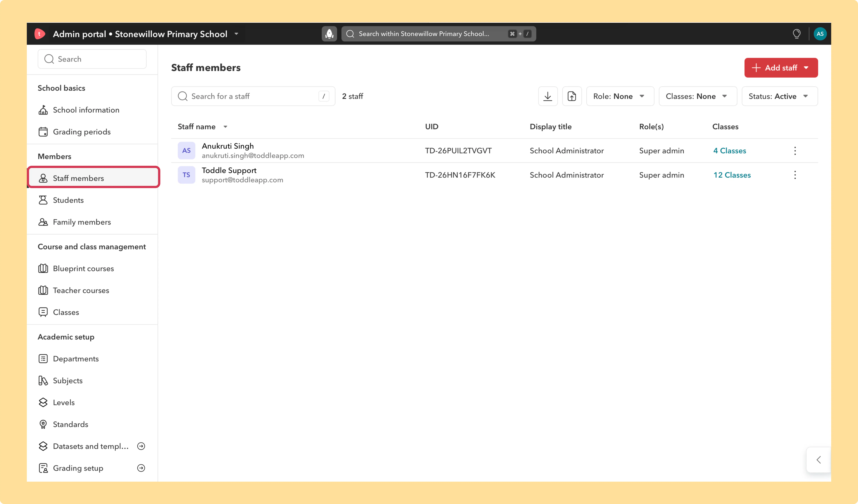Click the Add staff button
The height and width of the screenshot is (504, 858).
click(781, 68)
